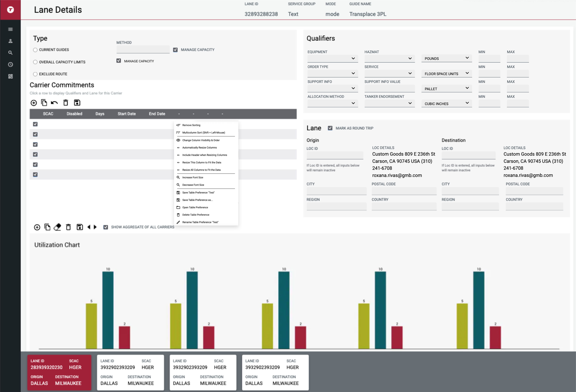
Task: Delete selected carrier commitment row
Action: click(66, 102)
